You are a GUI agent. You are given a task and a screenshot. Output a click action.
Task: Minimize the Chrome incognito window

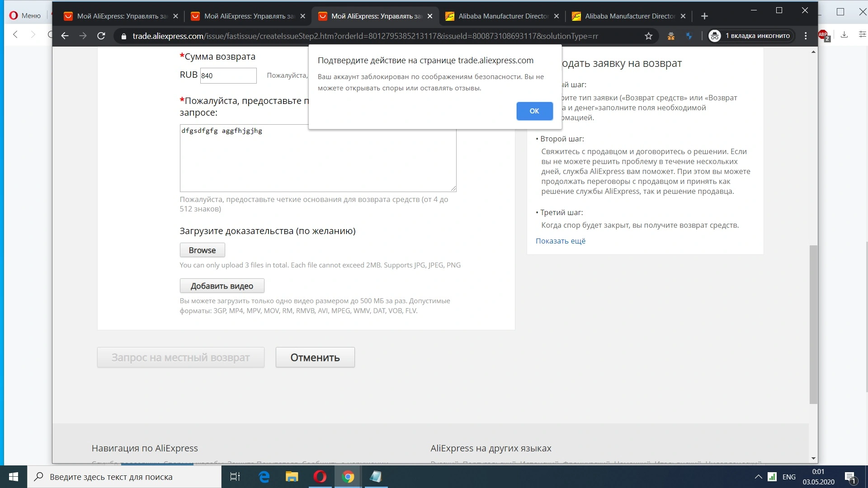754,10
